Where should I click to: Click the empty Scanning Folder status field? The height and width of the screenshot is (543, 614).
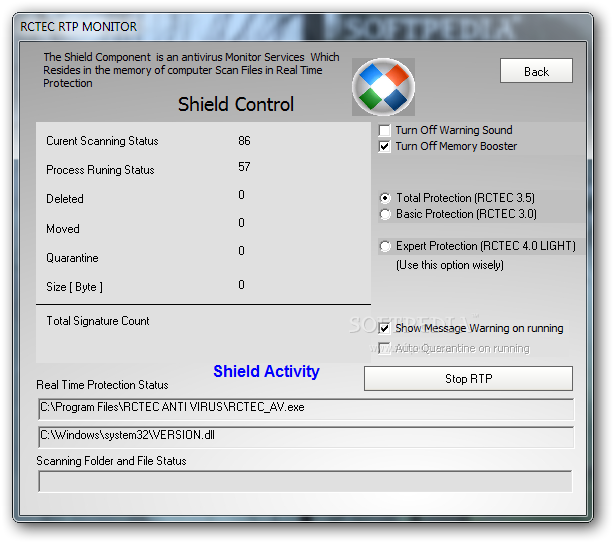point(305,481)
